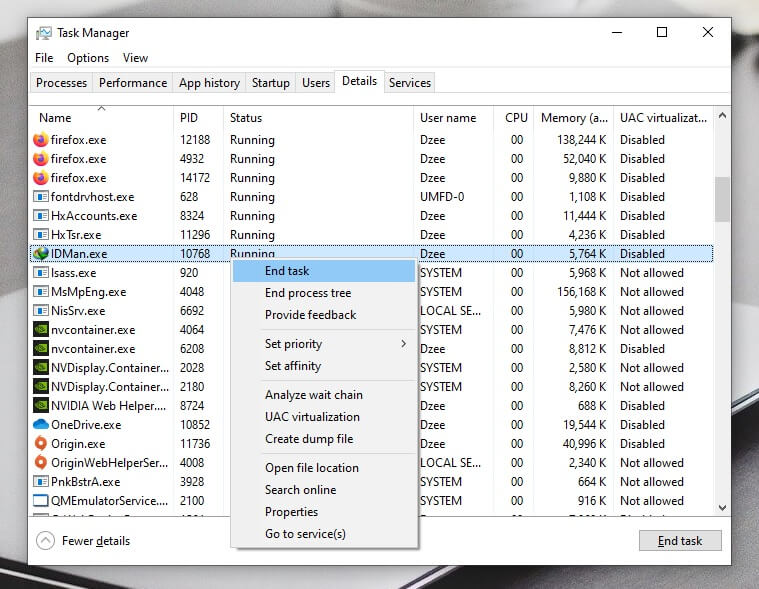Open the File menu
The width and height of the screenshot is (759, 589).
[44, 58]
